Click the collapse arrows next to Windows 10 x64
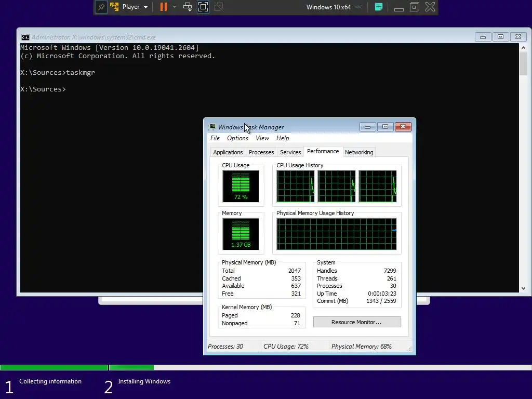The image size is (532, 399). pos(358,7)
